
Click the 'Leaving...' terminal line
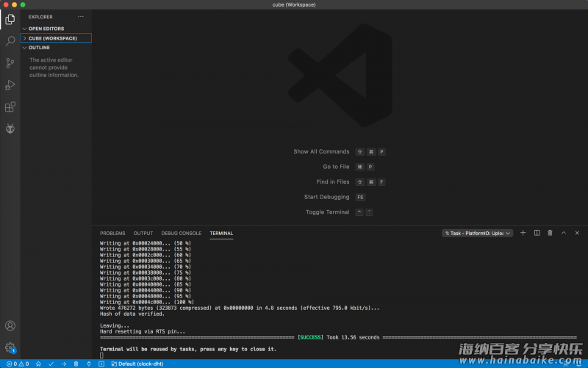pos(115,325)
